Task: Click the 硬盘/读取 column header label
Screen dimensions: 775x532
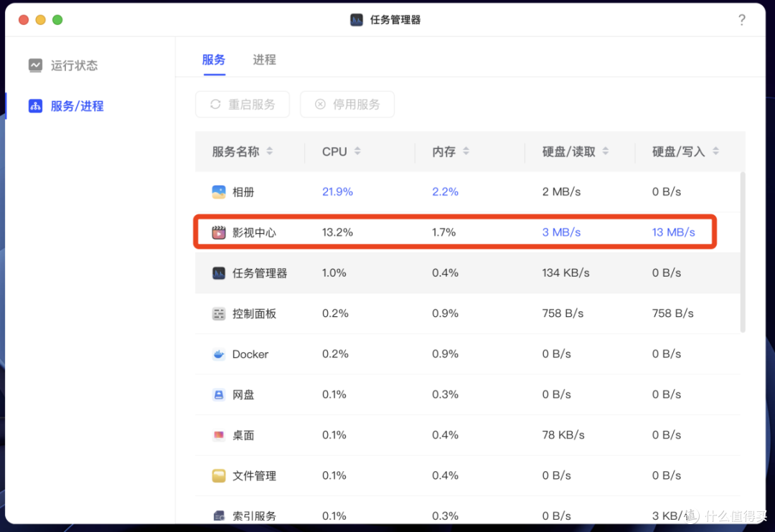Action: (569, 152)
